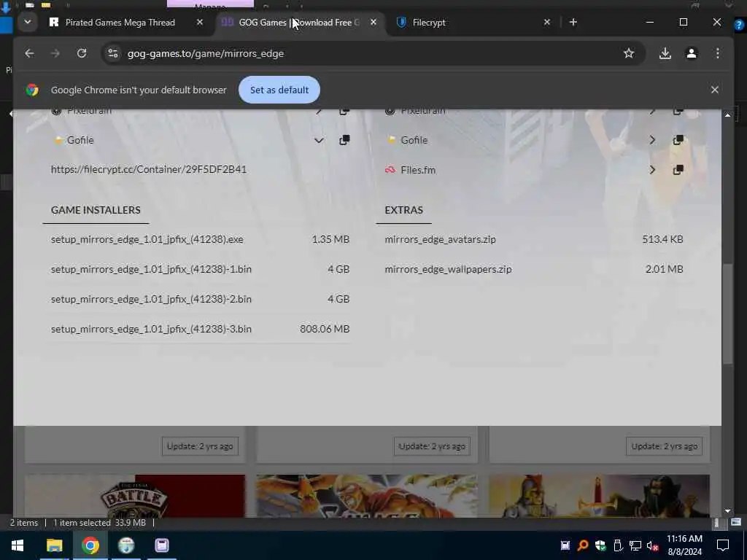
Task: Click the Chrome taskbar icon
Action: pos(90,545)
